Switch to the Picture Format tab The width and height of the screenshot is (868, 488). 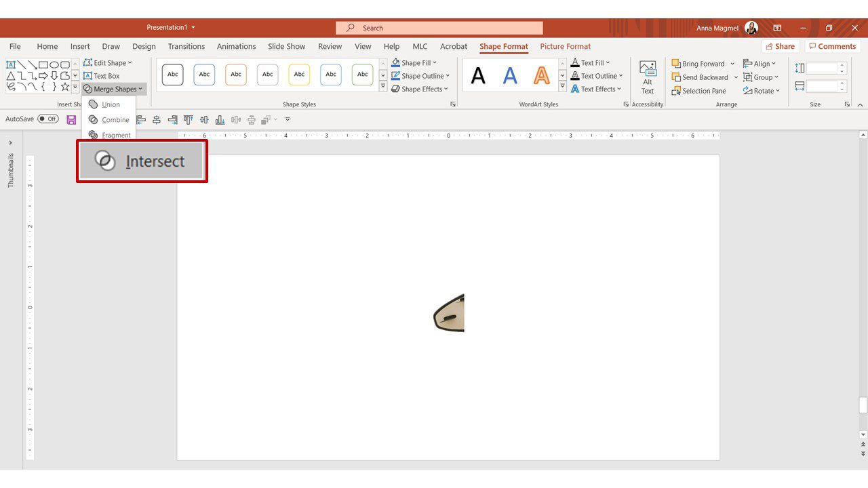[x=565, y=46]
